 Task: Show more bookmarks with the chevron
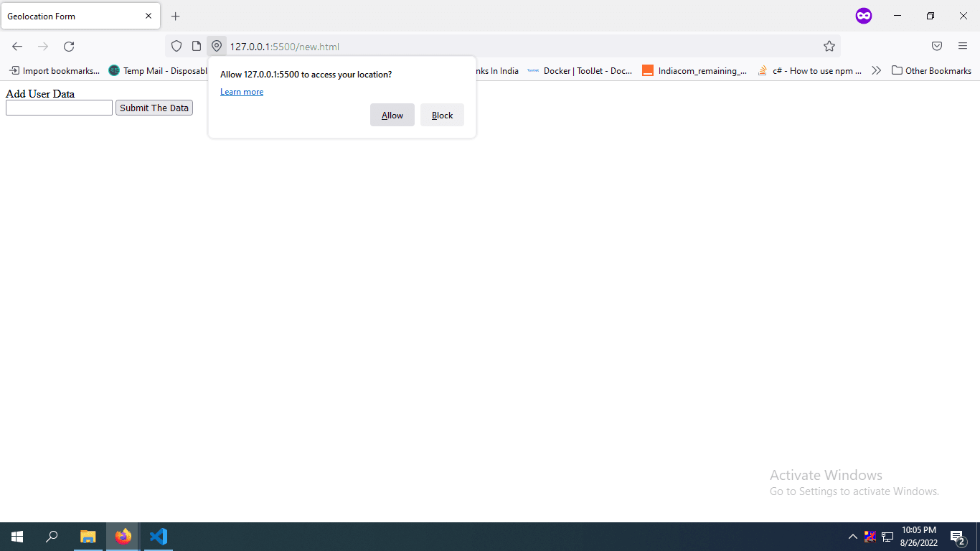pyautogui.click(x=876, y=71)
